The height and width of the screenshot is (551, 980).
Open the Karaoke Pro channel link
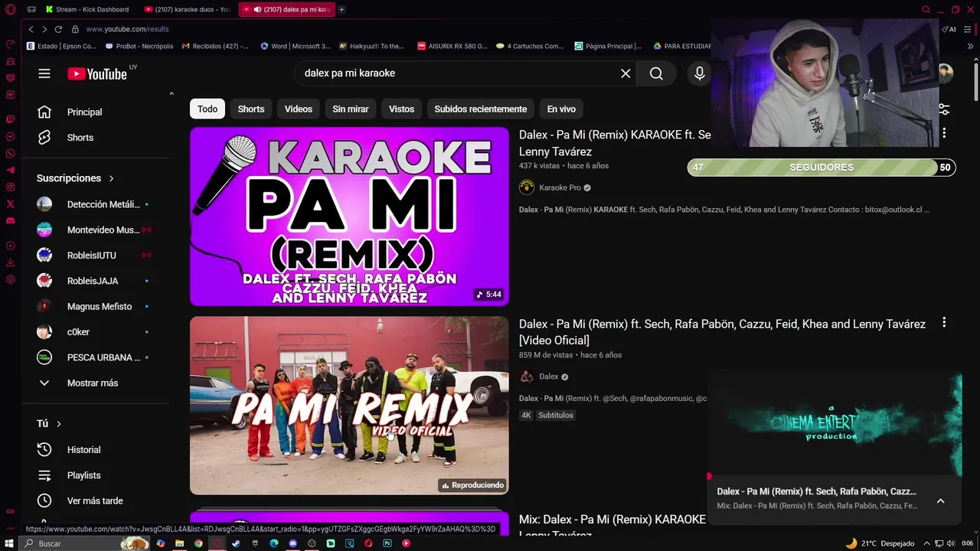point(560,187)
